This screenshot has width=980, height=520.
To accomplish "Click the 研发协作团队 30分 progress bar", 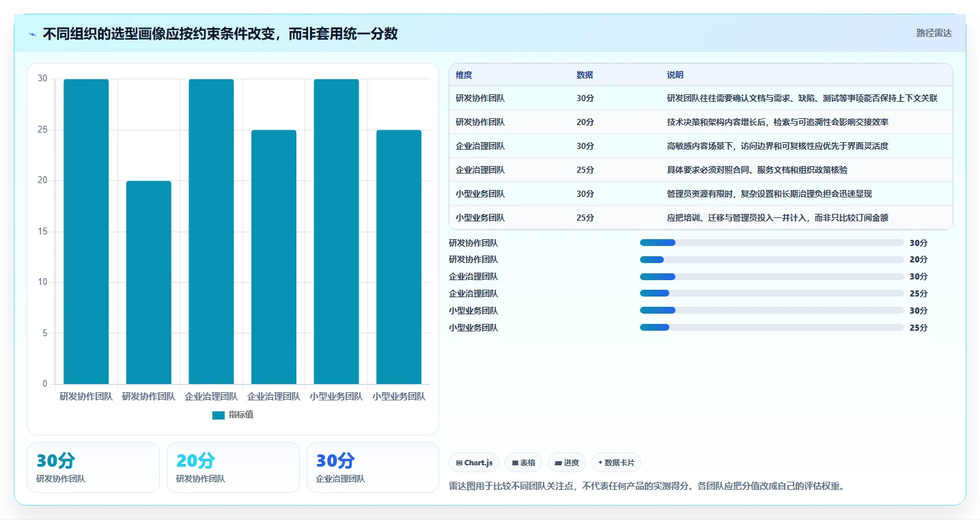I will point(772,243).
